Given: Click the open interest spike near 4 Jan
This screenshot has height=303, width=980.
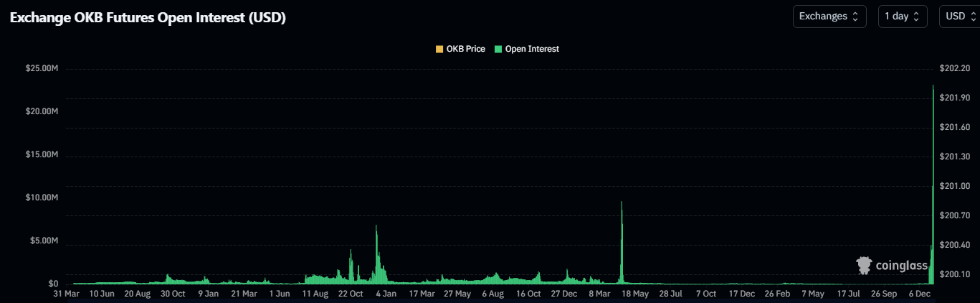Looking at the screenshot, I should click(376, 255).
